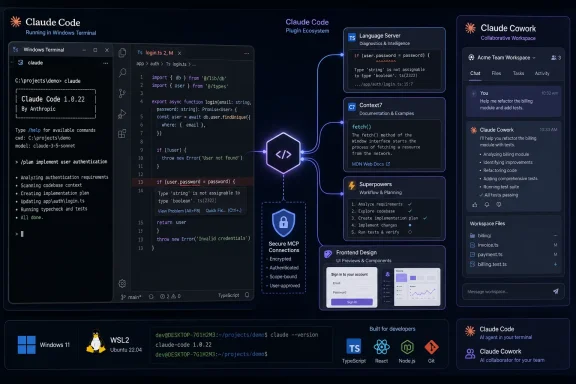This screenshot has height=384, width=576.
Task: Click the Sign in button in Frontend Design preview
Action: 352,302
